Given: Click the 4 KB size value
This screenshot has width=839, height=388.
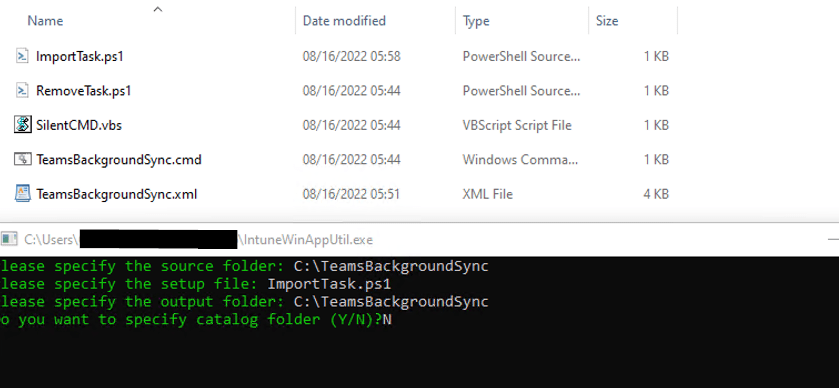Looking at the screenshot, I should (x=656, y=194).
